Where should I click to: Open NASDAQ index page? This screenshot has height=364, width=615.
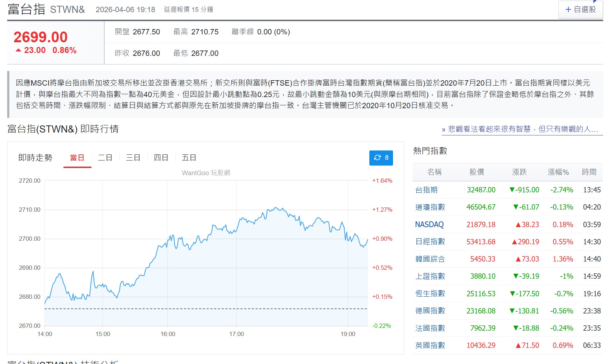coord(429,225)
